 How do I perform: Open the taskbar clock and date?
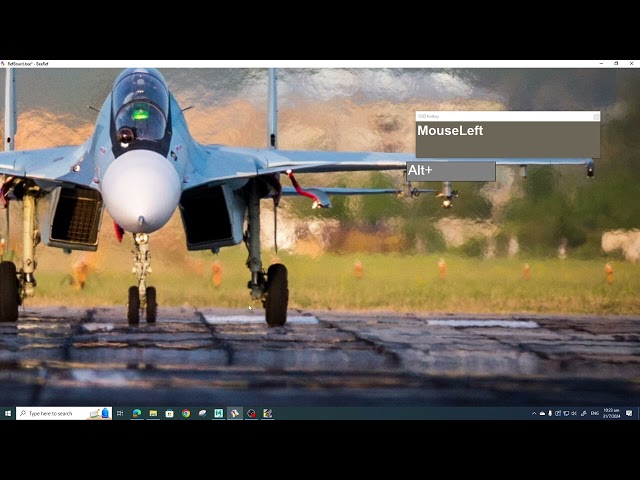(611, 413)
